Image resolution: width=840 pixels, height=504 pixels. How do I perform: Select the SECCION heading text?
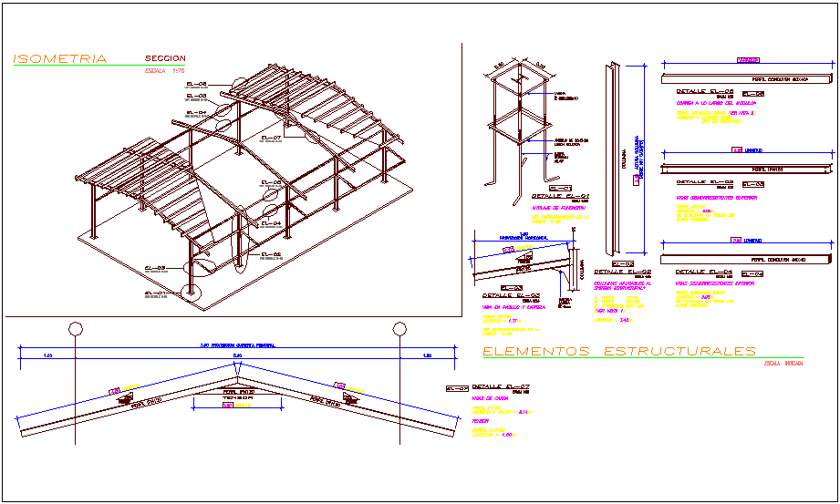click(165, 58)
